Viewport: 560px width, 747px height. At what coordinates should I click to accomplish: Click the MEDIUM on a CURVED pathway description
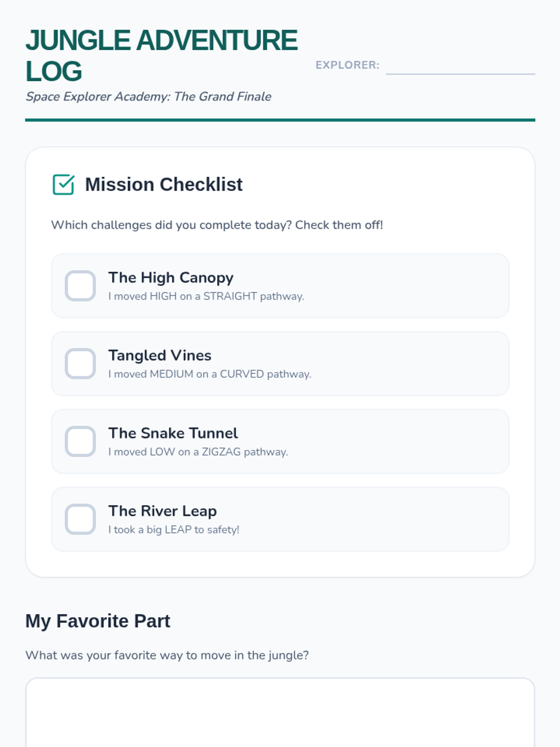pos(210,374)
